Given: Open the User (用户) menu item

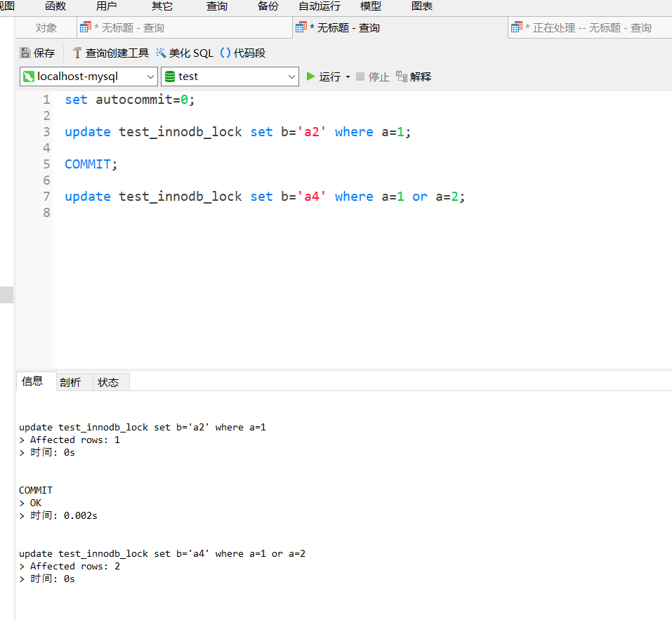Looking at the screenshot, I should pos(106,6).
